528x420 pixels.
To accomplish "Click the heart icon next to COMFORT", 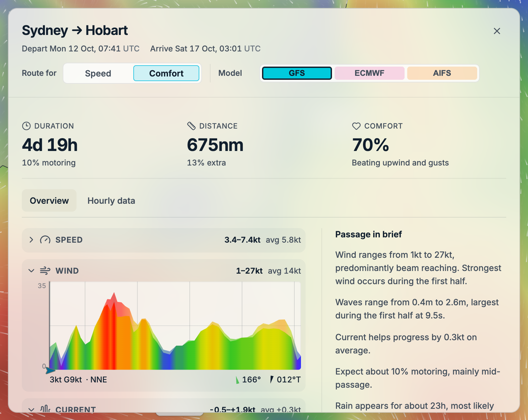I will 356,126.
